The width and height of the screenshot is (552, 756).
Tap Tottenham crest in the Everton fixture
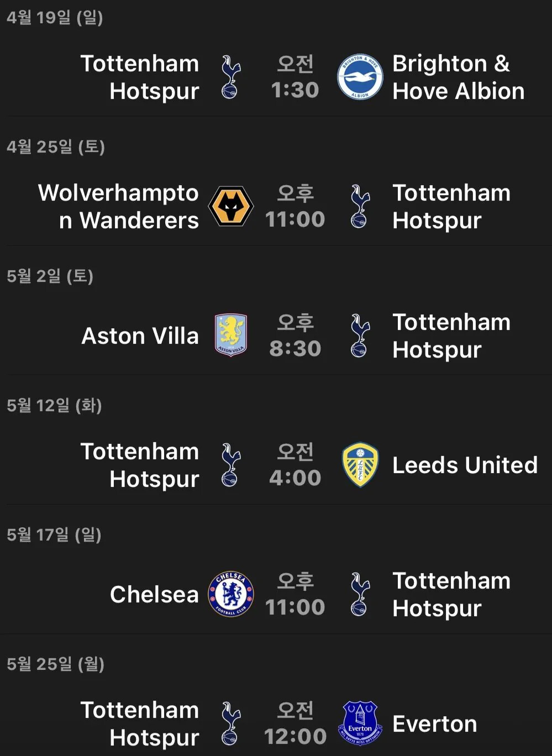[x=231, y=723]
